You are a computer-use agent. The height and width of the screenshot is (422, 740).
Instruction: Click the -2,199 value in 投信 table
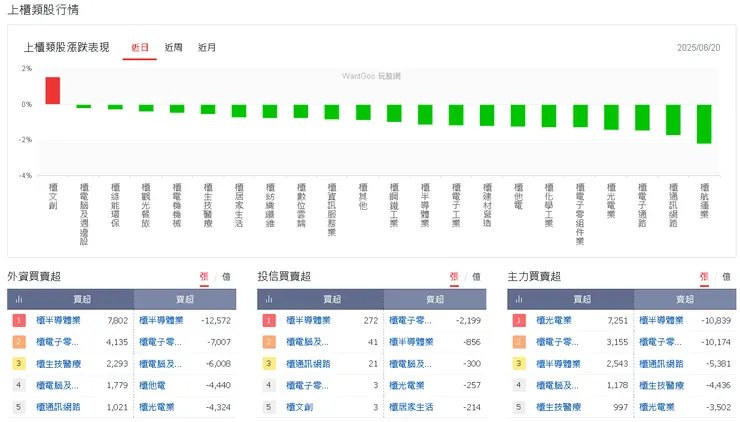point(468,321)
